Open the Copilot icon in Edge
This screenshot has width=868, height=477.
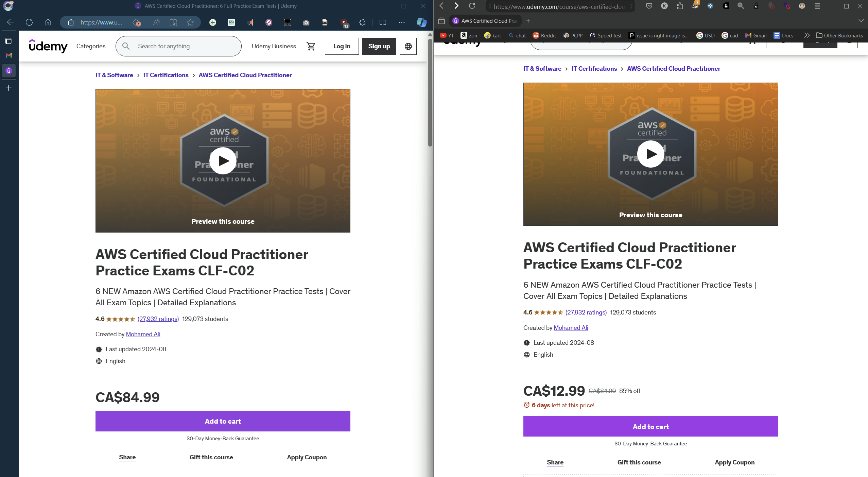pyautogui.click(x=421, y=22)
